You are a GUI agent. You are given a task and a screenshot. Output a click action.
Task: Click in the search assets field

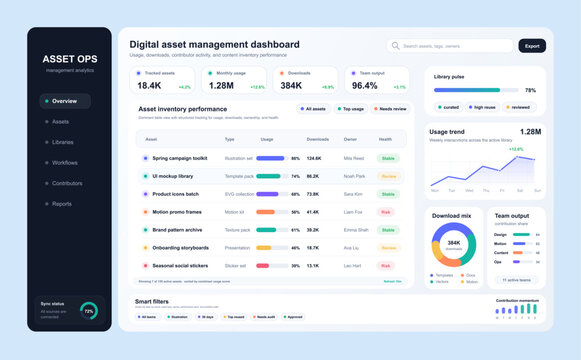pyautogui.click(x=450, y=46)
